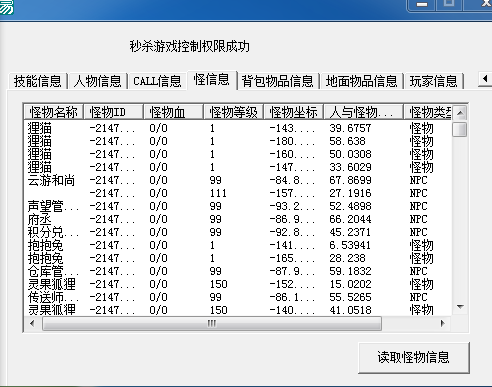The height and width of the screenshot is (387, 492).
Task: Click coordinate cell -84.8...
Action: (x=292, y=180)
